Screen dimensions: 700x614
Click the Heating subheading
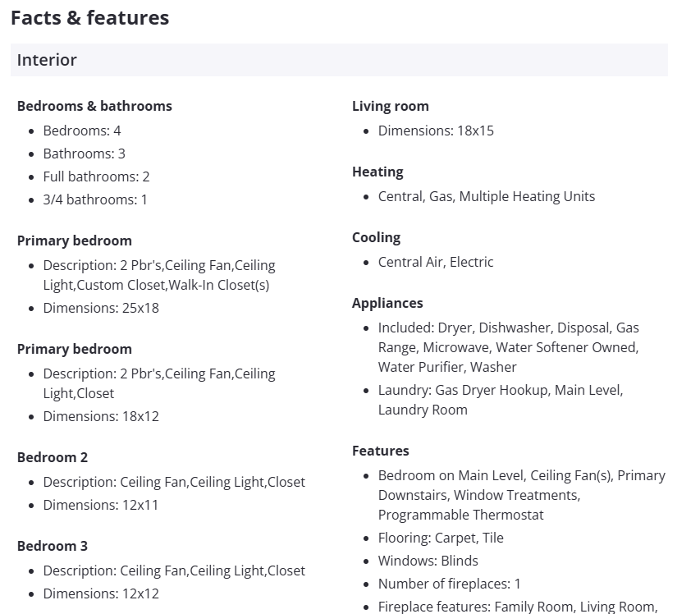coord(377,172)
